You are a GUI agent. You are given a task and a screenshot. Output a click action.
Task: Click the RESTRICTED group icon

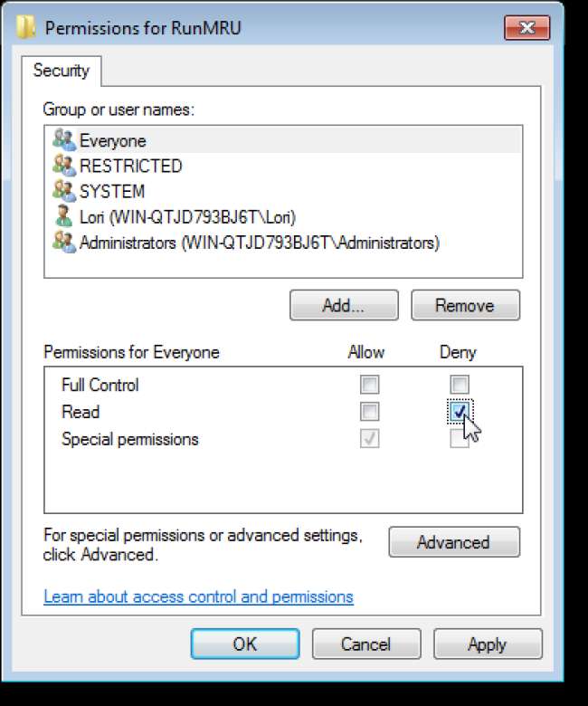point(63,166)
